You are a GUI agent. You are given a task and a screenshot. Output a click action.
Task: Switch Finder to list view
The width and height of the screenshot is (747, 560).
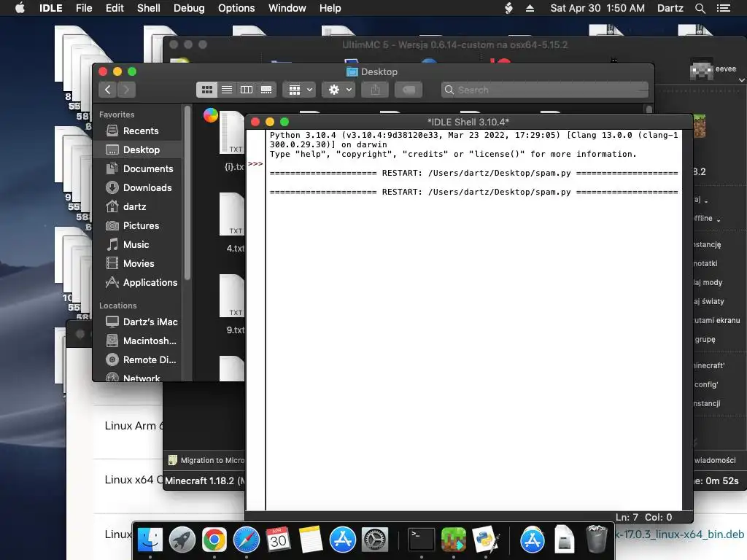tap(227, 90)
